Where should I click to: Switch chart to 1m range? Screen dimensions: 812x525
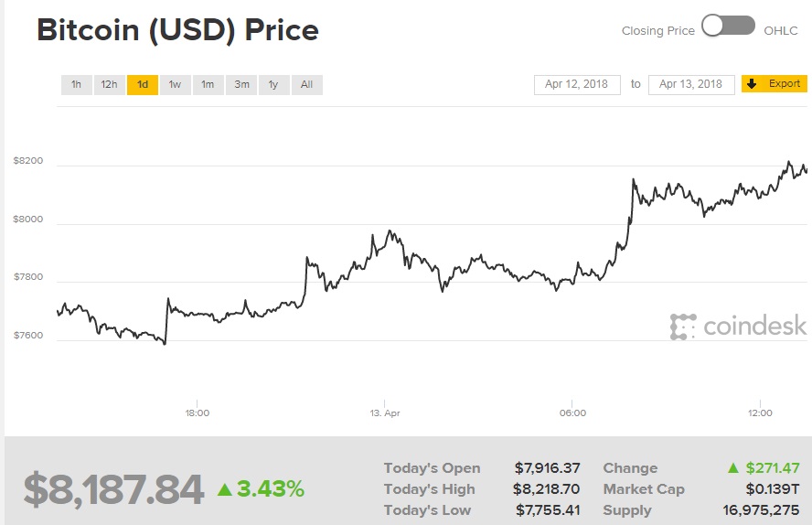(x=208, y=85)
